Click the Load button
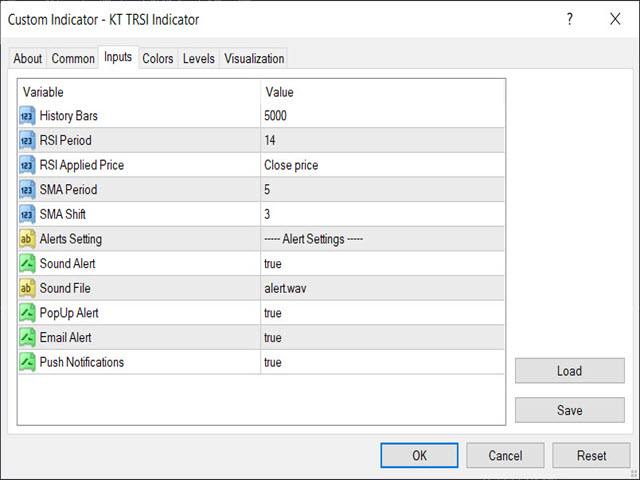This screenshot has height=480, width=640. tap(569, 371)
